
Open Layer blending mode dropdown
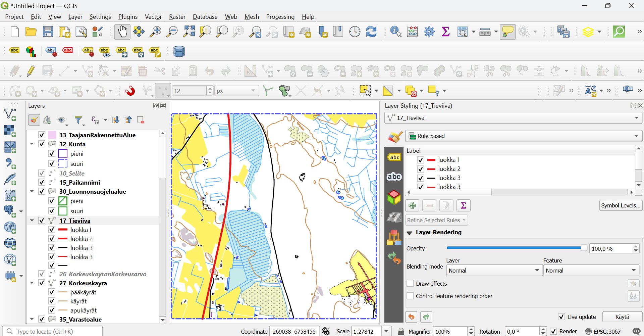coord(494,271)
